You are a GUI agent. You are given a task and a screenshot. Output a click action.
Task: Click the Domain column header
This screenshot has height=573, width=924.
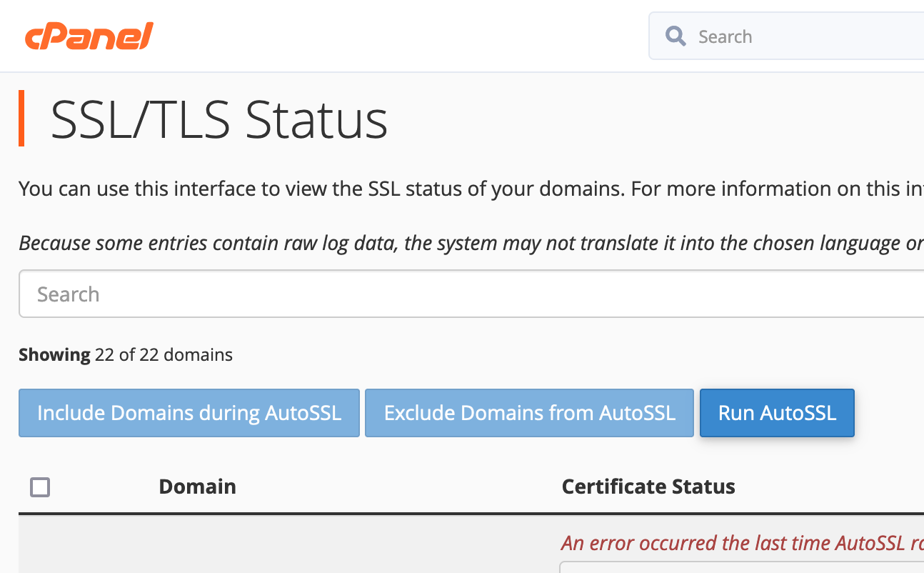coord(197,487)
